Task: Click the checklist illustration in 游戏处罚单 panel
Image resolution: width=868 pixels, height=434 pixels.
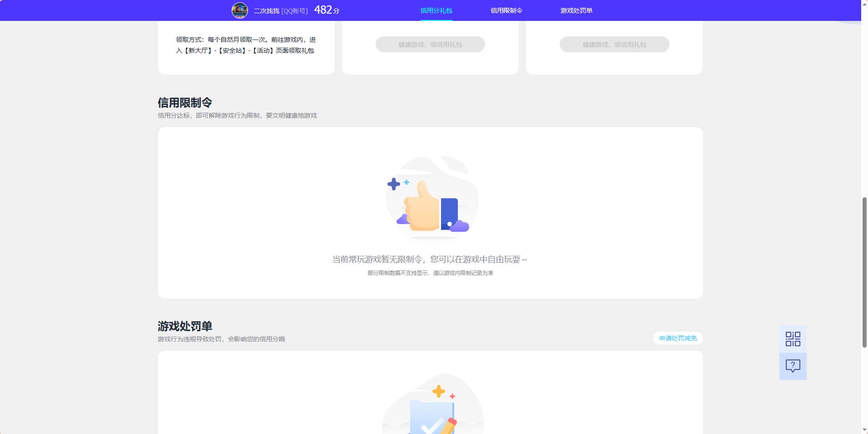Action: coord(433,404)
